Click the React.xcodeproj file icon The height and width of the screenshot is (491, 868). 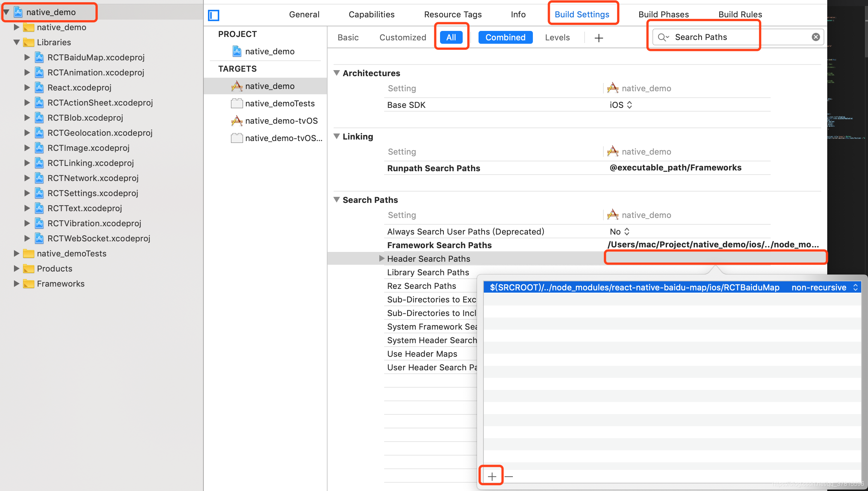click(39, 87)
